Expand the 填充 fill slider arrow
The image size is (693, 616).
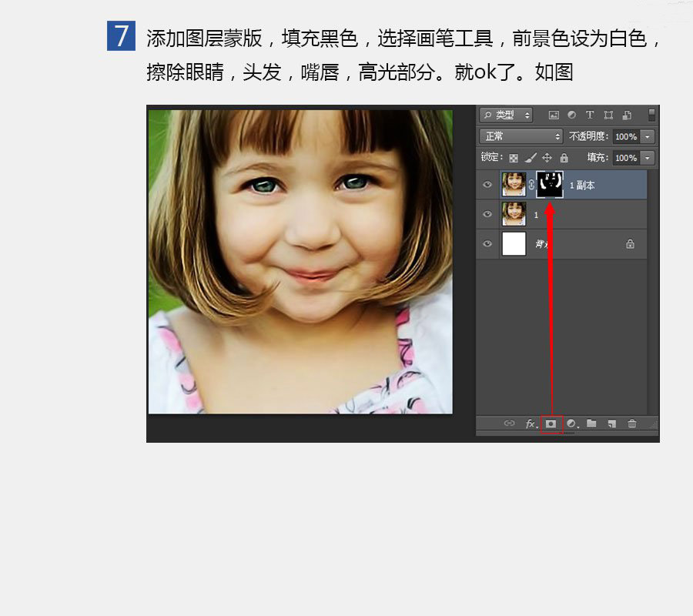coord(647,158)
